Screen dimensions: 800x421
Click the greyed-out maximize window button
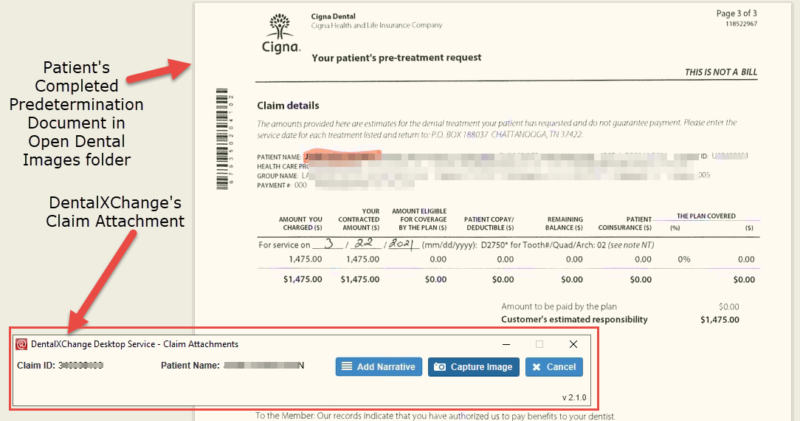pyautogui.click(x=540, y=344)
